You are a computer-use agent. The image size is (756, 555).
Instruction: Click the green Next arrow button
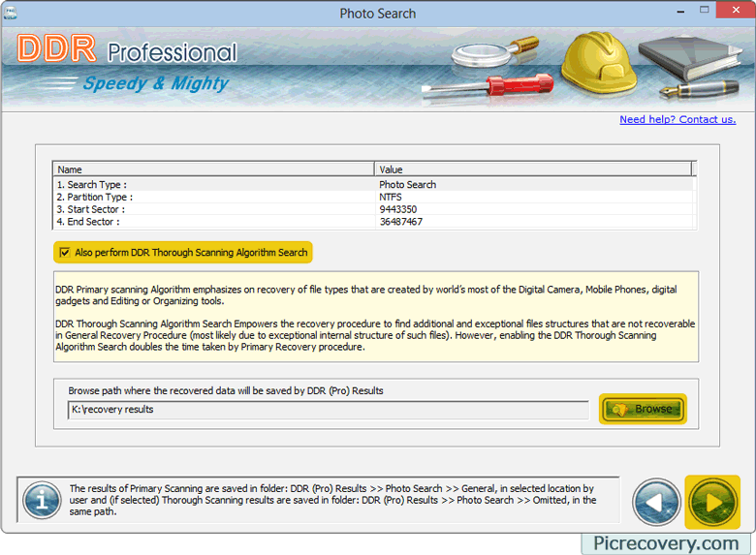(x=712, y=502)
